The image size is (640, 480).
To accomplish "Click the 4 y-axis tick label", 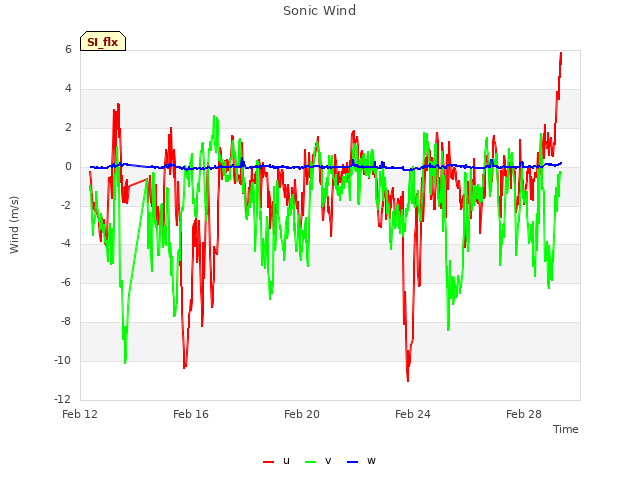I will coord(68,89).
